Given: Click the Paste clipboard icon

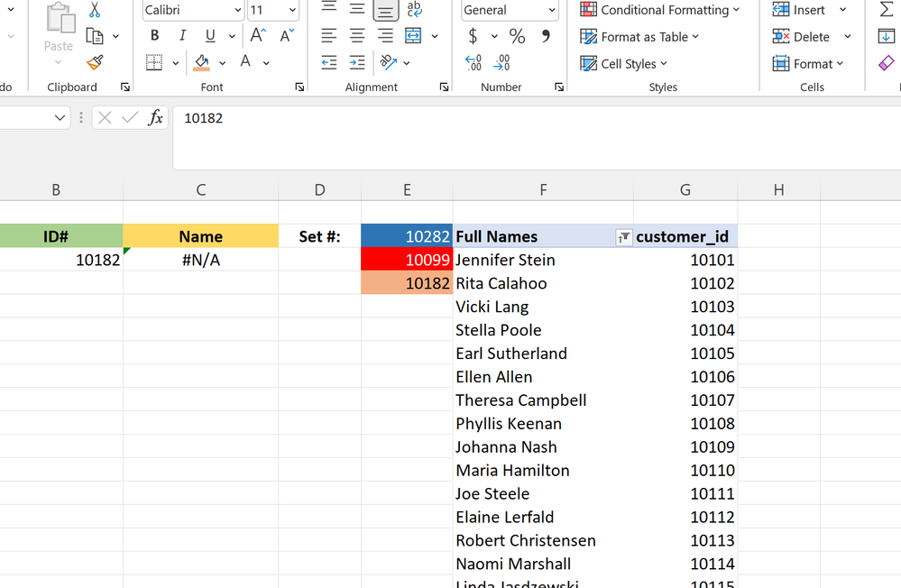Looking at the screenshot, I should coord(60,18).
